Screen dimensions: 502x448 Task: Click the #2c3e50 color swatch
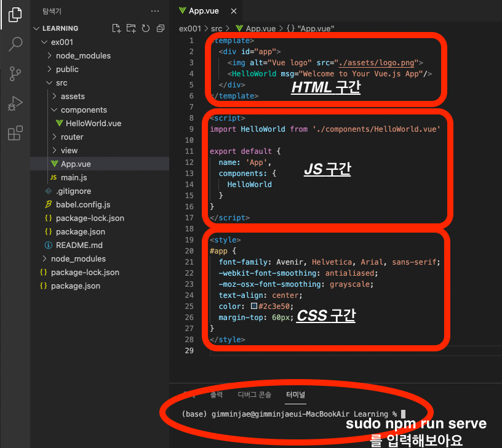click(254, 306)
